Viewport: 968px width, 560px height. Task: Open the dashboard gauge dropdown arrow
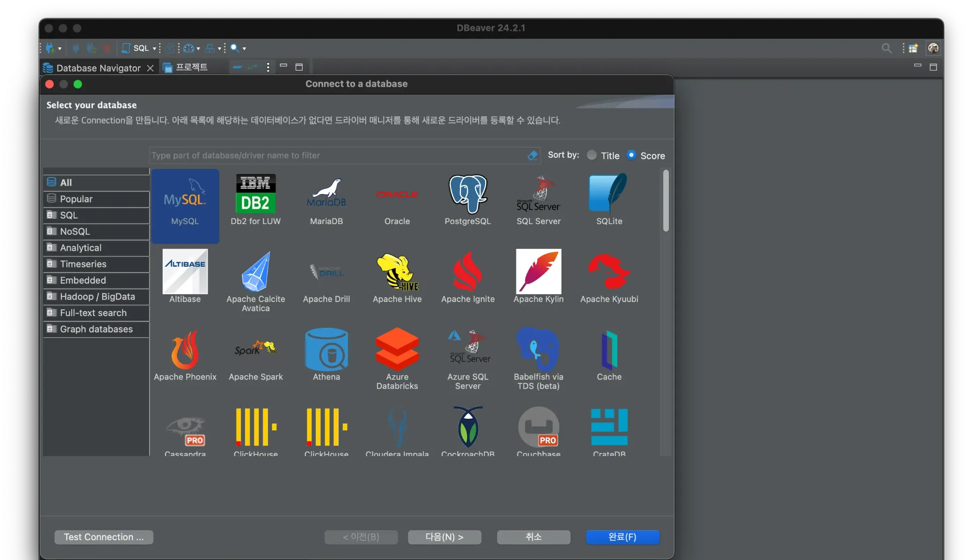point(198,48)
